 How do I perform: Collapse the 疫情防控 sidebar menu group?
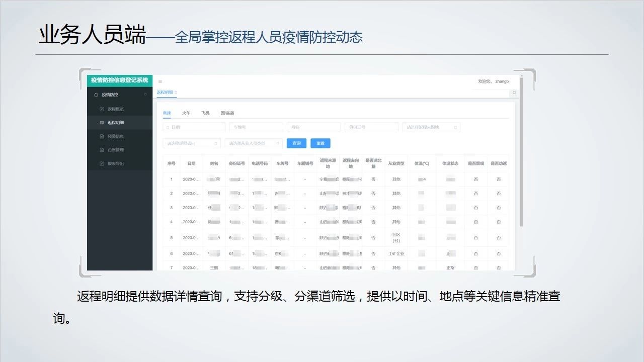point(145,95)
